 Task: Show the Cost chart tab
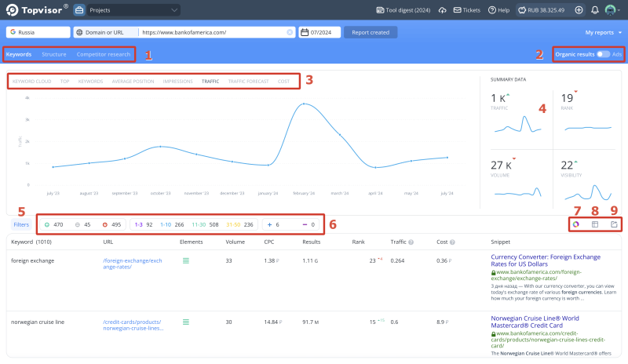point(283,82)
